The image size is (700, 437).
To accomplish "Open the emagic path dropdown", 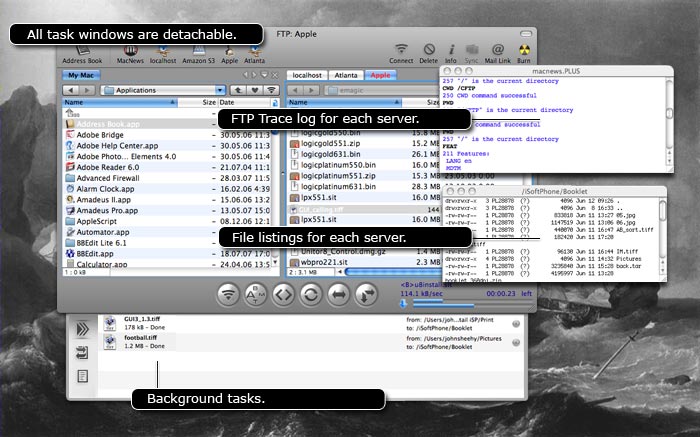I will click(x=382, y=90).
